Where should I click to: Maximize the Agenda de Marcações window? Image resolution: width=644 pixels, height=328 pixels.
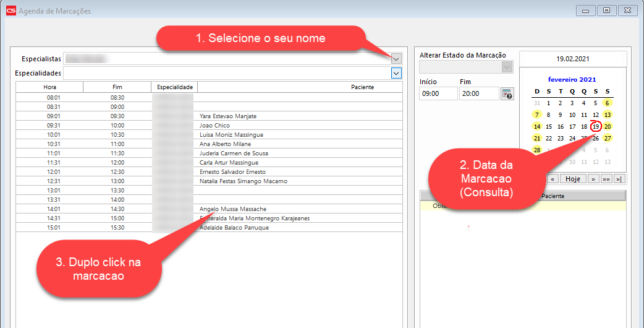pos(606,11)
